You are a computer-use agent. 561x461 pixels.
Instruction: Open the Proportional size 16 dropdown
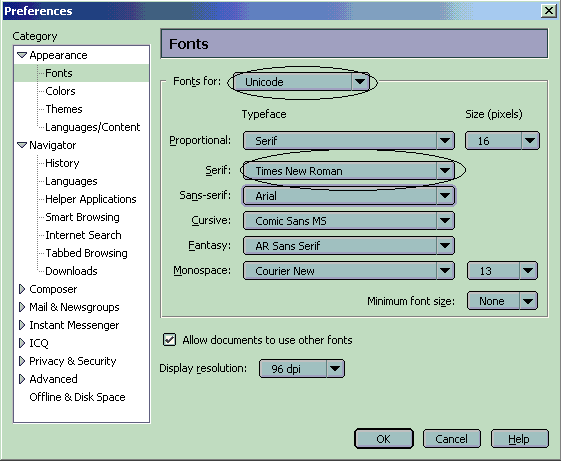coord(502,141)
